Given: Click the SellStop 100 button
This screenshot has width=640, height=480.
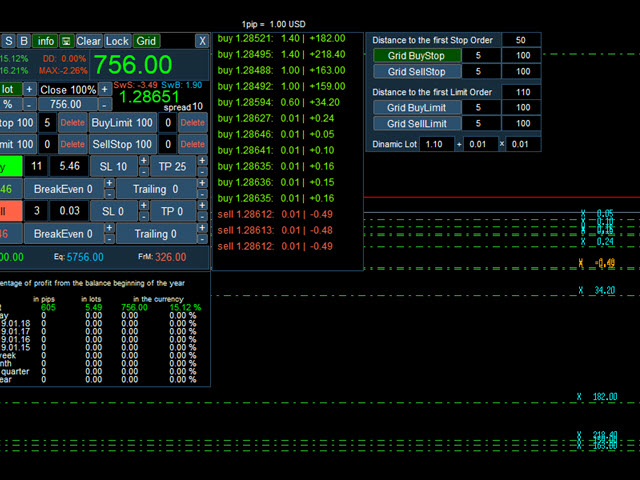Looking at the screenshot, I should pyautogui.click(x=122, y=144).
